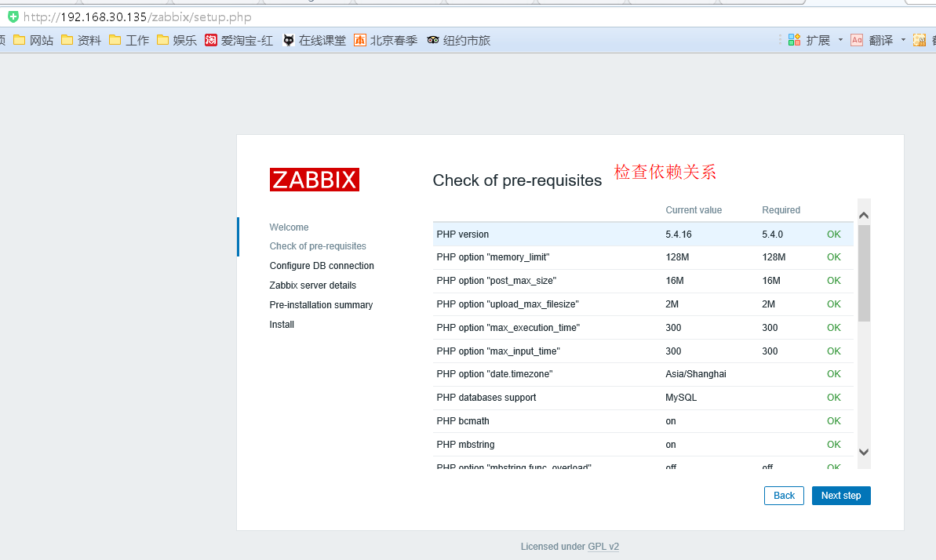
Task: Open the 北京春季 bookmark
Action: coord(386,40)
